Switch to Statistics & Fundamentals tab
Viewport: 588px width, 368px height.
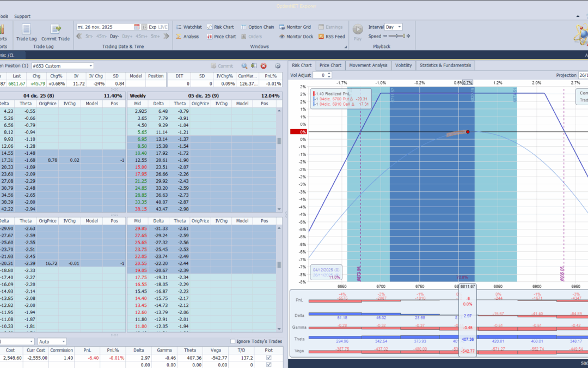445,65
